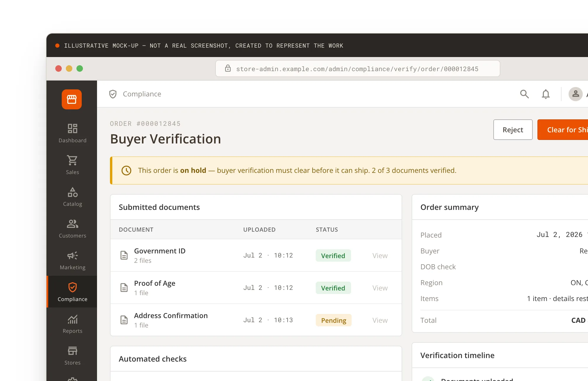Open search with the magnifier icon
Viewport: 588px width, 381px height.
click(524, 94)
